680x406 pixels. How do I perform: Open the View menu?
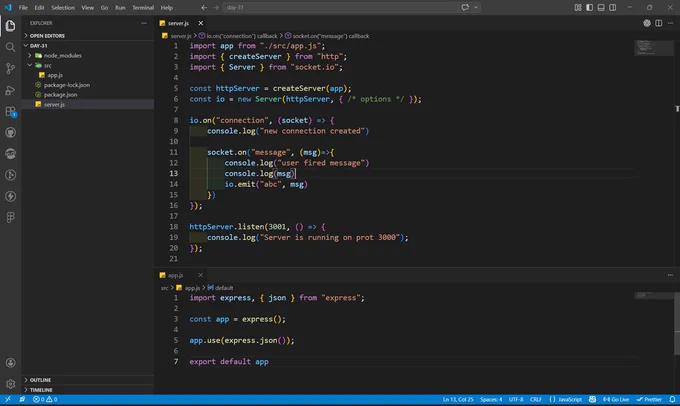click(x=88, y=7)
